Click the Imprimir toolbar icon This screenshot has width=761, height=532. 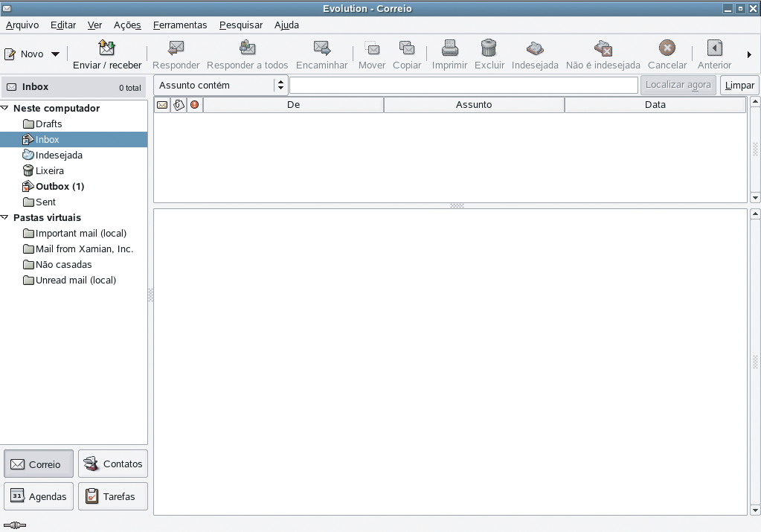click(449, 48)
